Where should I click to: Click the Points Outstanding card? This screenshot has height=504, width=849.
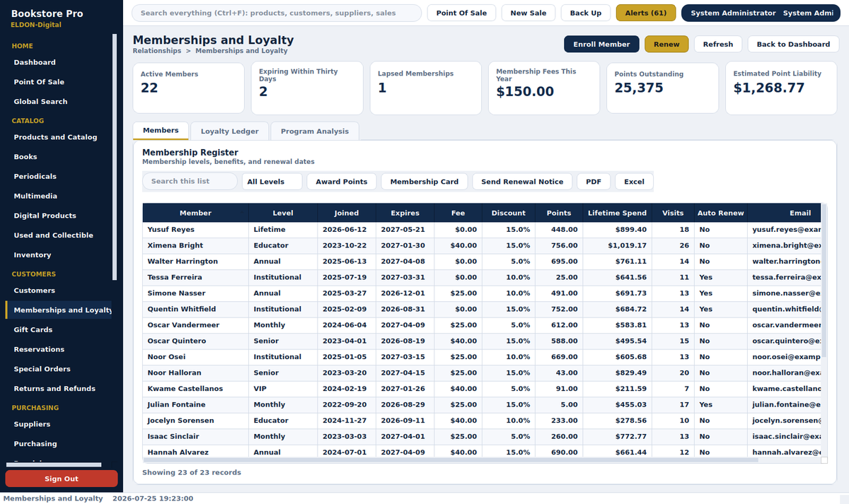pyautogui.click(x=662, y=88)
